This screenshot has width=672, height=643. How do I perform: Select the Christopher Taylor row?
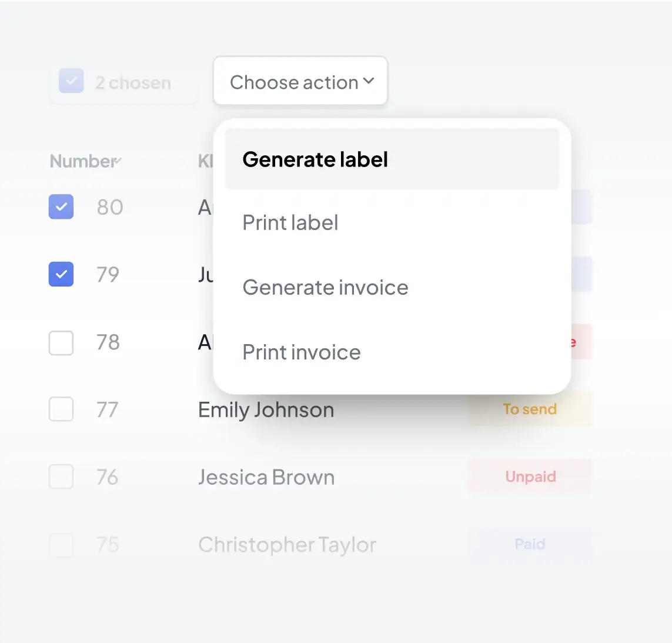287,545
